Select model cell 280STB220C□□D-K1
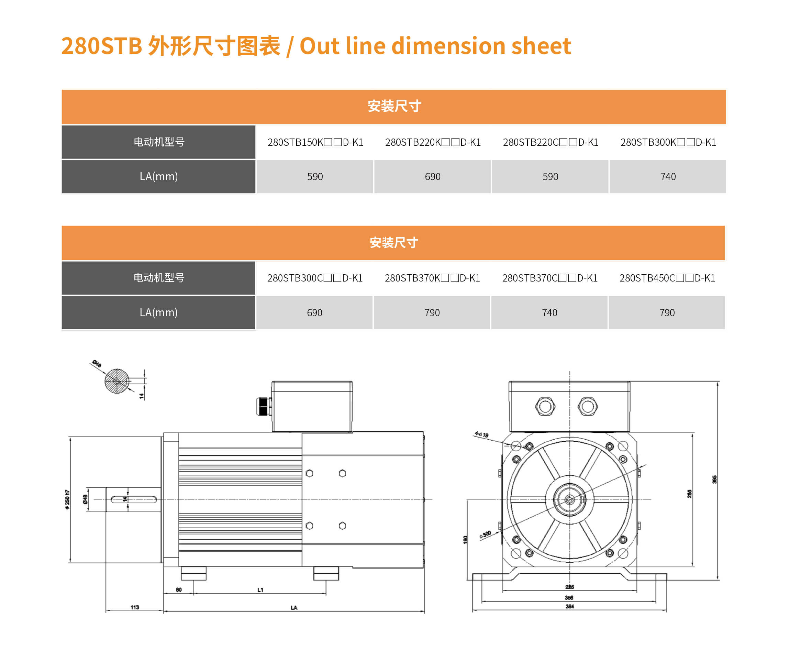Image resolution: width=812 pixels, height=661 pixels. [550, 142]
